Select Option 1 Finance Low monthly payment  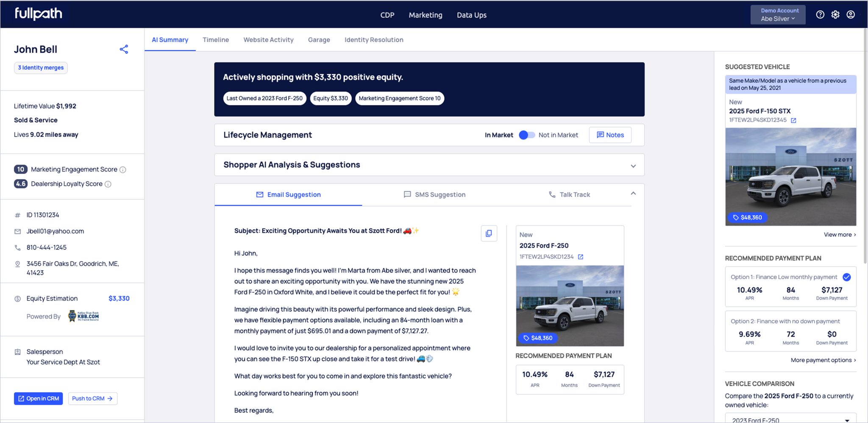790,287
